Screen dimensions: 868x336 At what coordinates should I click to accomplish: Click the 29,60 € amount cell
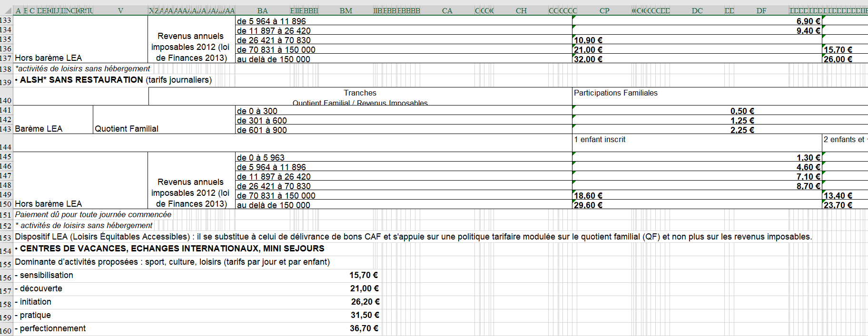588,205
